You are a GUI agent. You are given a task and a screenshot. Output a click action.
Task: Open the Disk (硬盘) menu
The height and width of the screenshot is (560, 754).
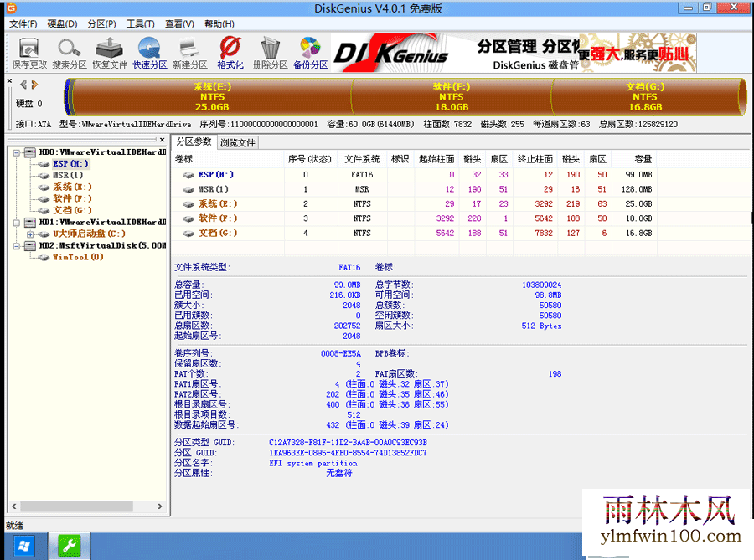point(62,24)
